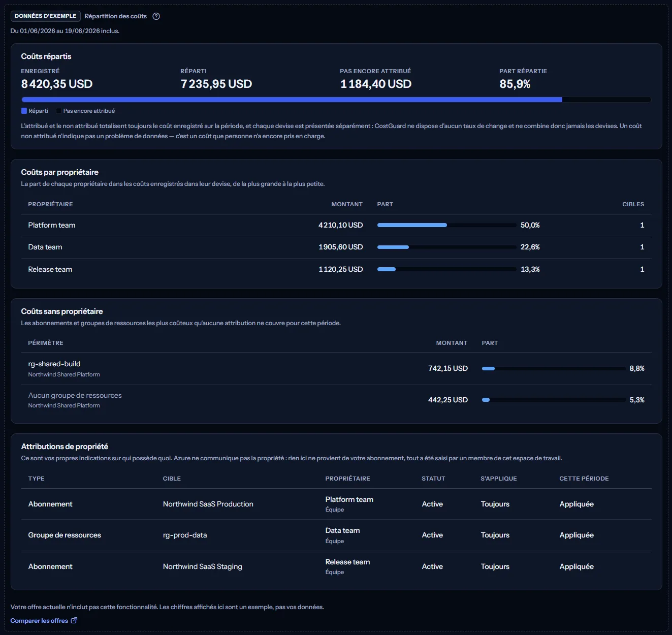Viewport: 672px width, 635px height.
Task: Click the 8 420,35 USD recorded total
Action: [57, 84]
